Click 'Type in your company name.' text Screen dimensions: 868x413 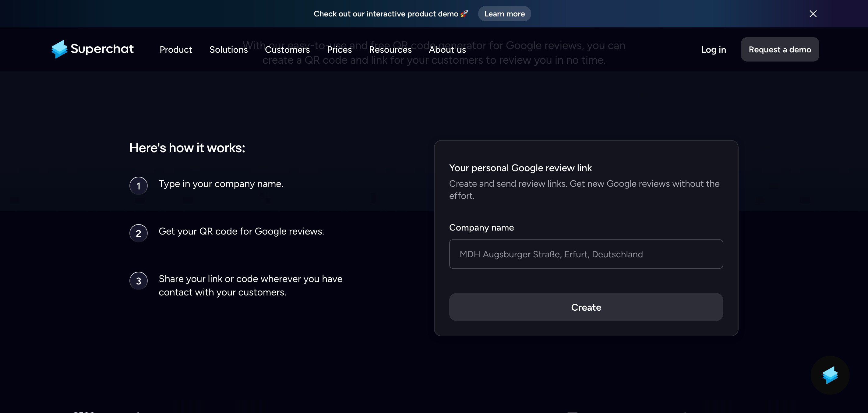(221, 184)
